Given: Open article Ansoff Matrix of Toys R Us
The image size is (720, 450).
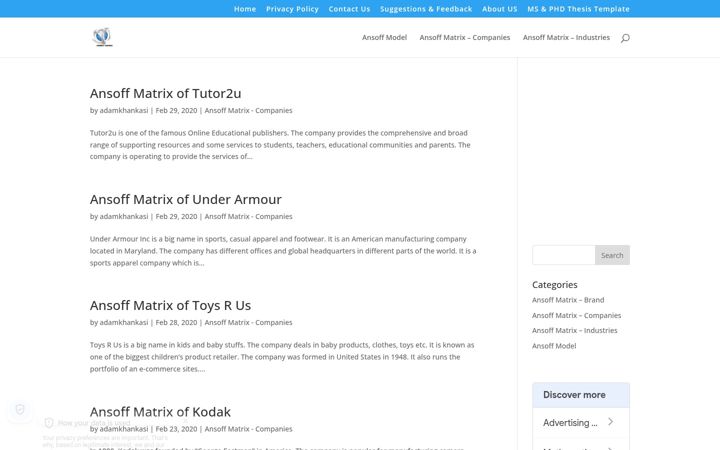Looking at the screenshot, I should 170,305.
